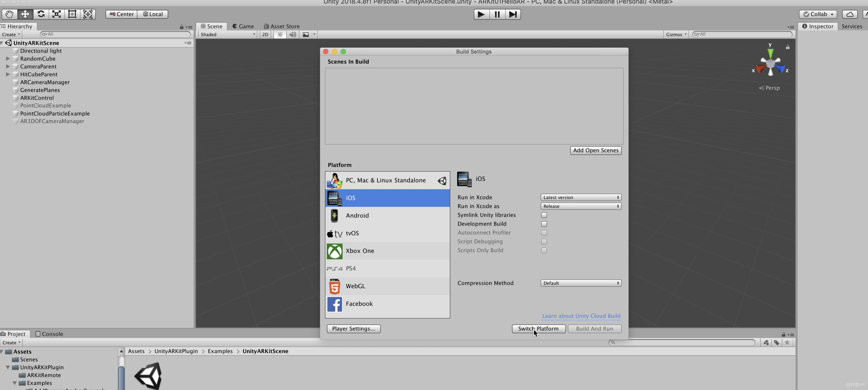Toggle Local coordinate mode button
This screenshot has height=390, width=868.
(153, 14)
